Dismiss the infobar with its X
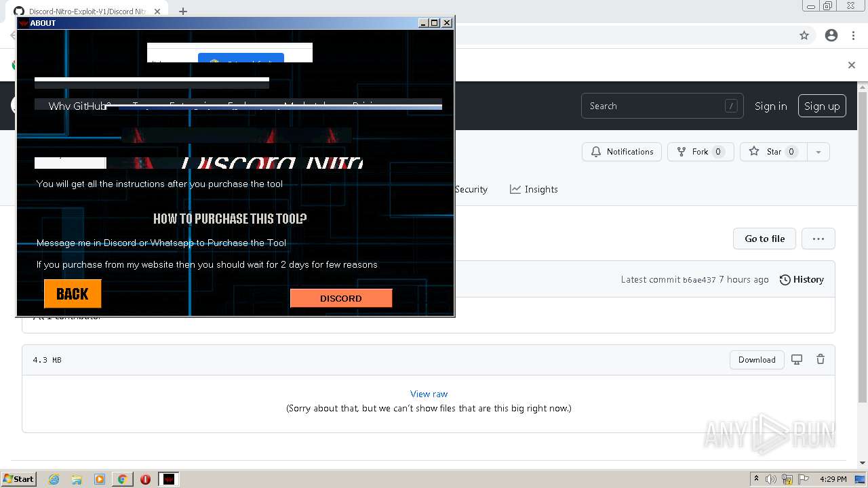The image size is (868, 488). [x=852, y=65]
